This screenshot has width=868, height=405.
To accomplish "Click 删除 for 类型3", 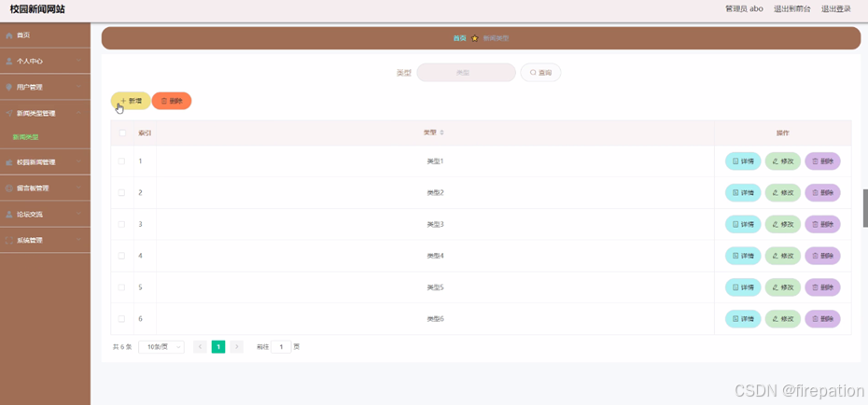I will tap(822, 224).
